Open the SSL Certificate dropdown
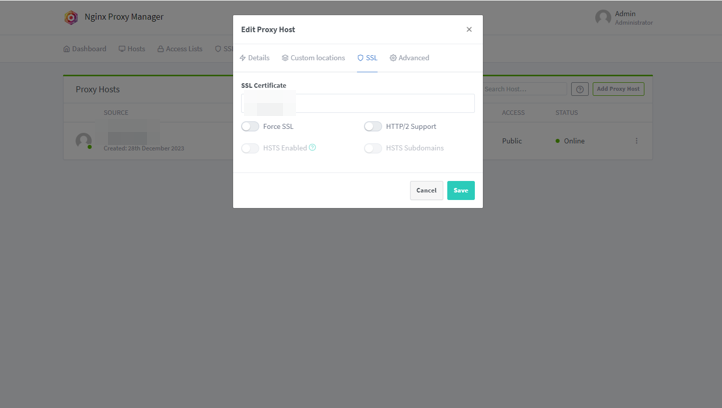722x408 pixels. click(358, 103)
